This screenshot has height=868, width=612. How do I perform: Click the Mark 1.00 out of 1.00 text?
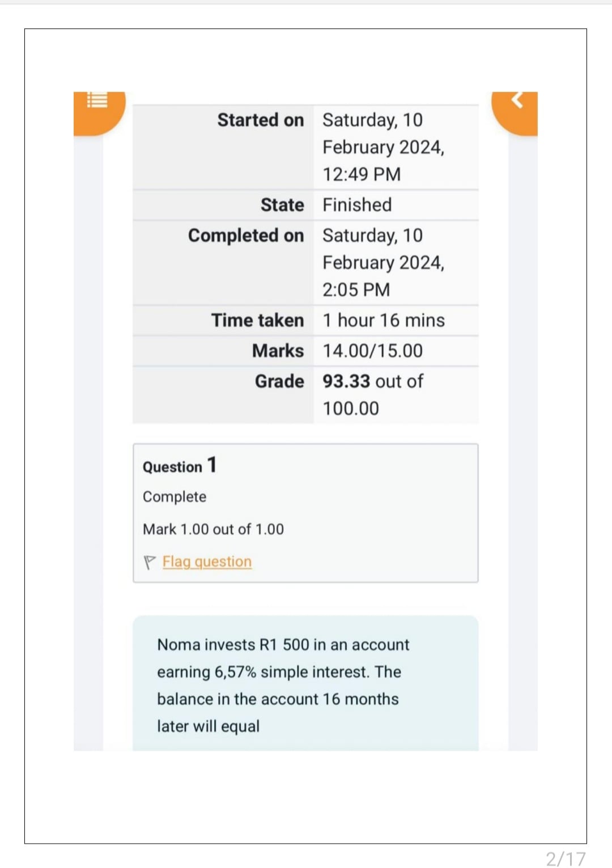(x=213, y=529)
